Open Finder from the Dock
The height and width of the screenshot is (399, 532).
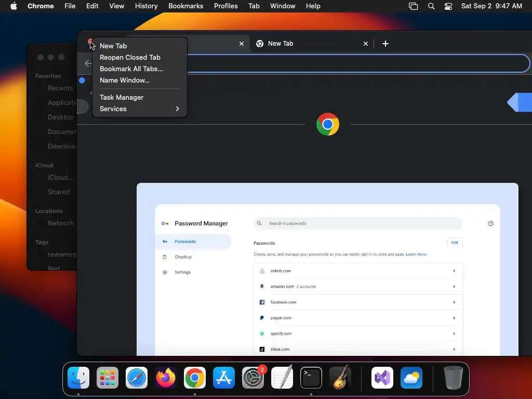tap(78, 378)
